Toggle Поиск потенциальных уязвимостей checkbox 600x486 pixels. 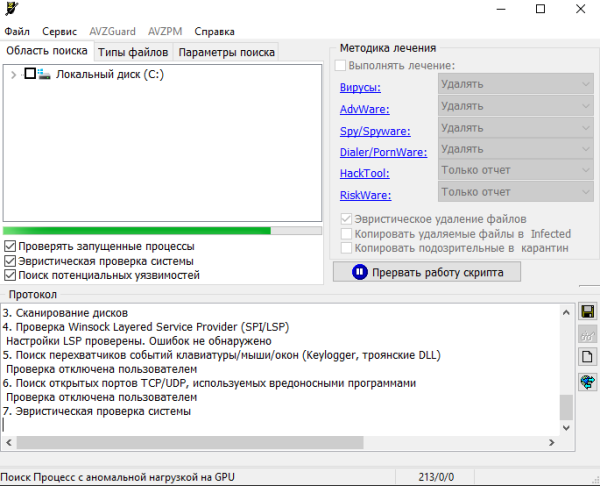10,275
